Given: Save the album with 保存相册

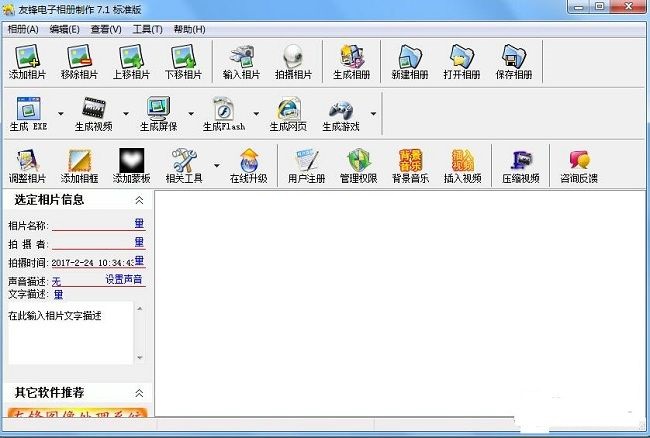Looking at the screenshot, I should coord(514,62).
